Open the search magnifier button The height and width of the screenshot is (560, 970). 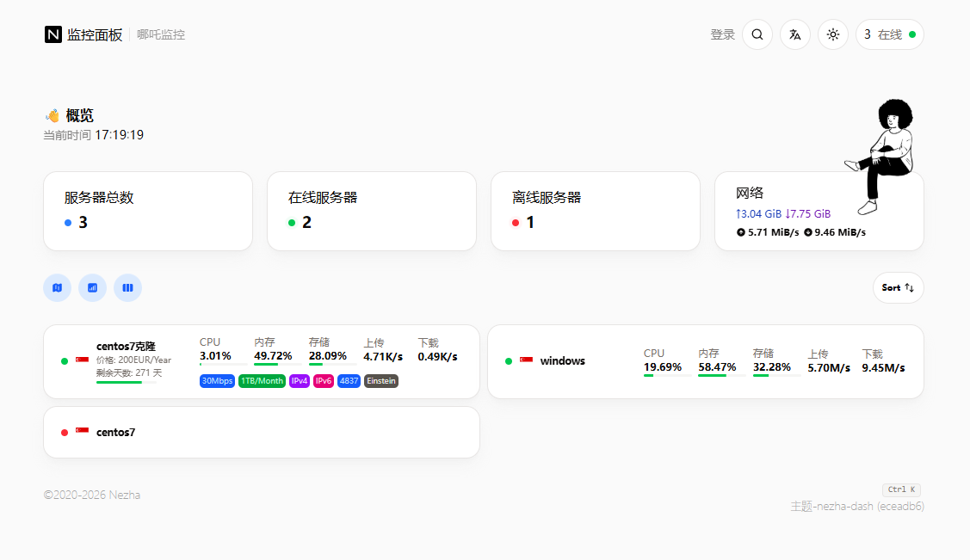(757, 34)
